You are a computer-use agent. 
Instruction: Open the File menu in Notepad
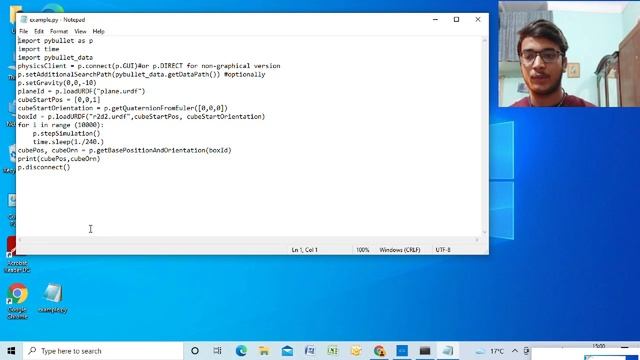tap(24, 31)
